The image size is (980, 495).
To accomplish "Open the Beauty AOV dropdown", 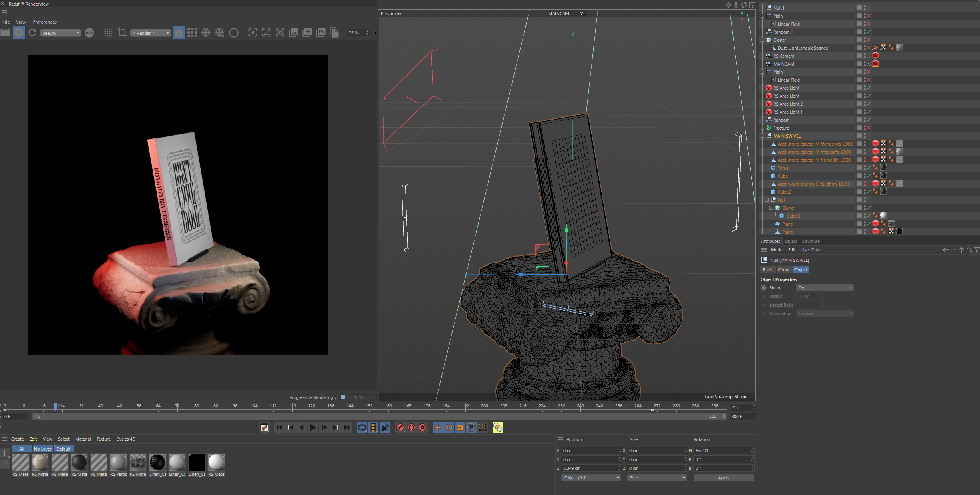I will (x=60, y=33).
